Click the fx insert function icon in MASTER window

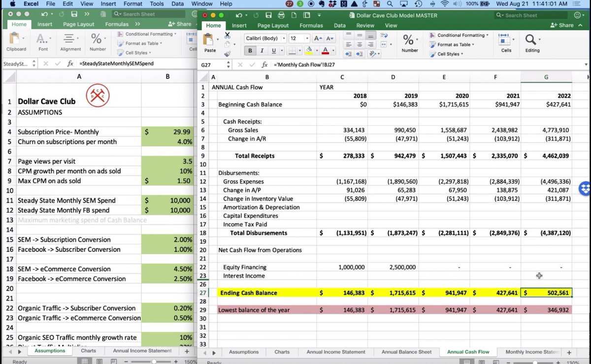pyautogui.click(x=264, y=64)
